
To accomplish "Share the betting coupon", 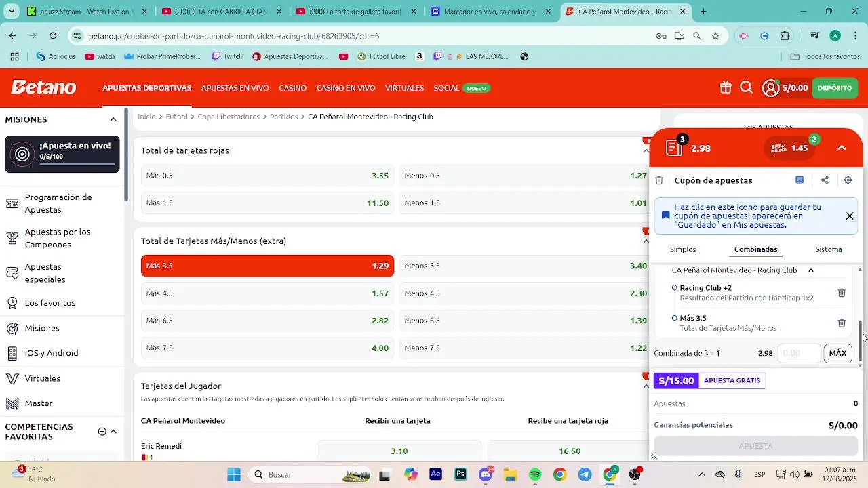I will pyautogui.click(x=825, y=180).
